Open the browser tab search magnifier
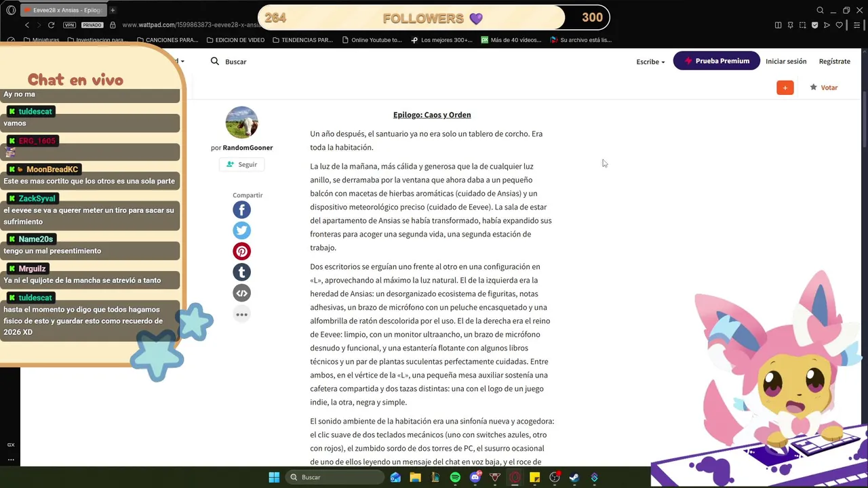This screenshot has height=488, width=868. (x=820, y=10)
